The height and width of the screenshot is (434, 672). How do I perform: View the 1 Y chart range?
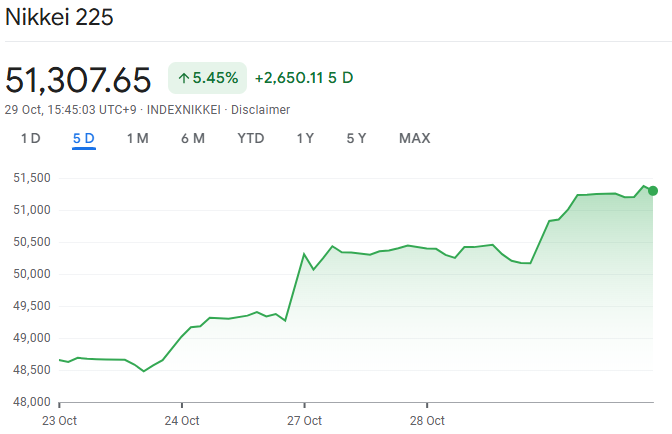point(305,138)
